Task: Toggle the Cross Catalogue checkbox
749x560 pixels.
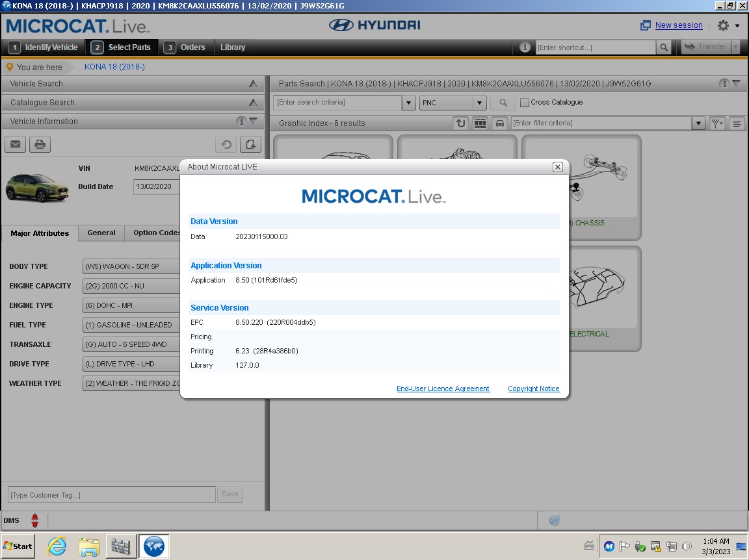Action: pos(525,102)
